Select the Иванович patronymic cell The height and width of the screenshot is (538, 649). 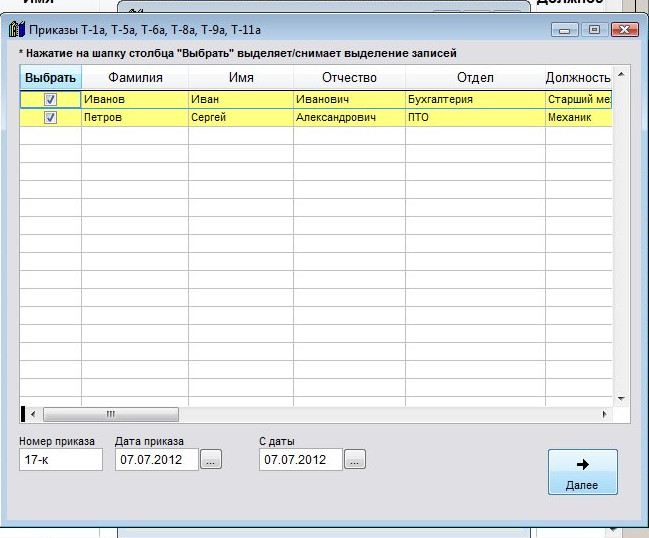tap(349, 100)
